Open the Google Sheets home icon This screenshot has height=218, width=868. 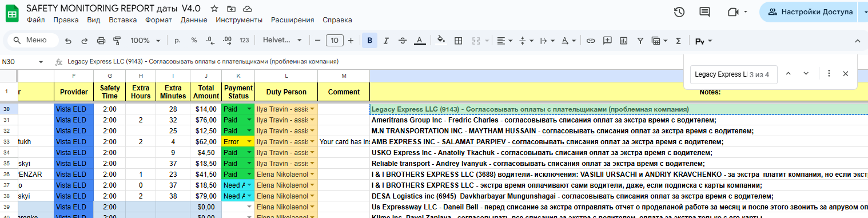tap(12, 14)
